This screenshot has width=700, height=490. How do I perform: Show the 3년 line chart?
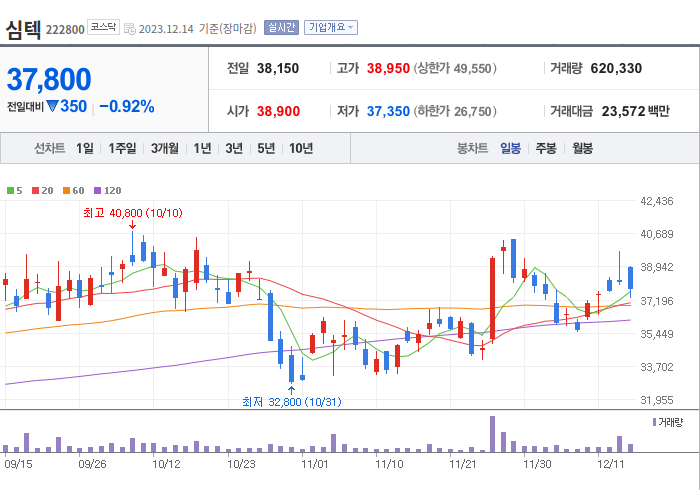pyautogui.click(x=234, y=148)
